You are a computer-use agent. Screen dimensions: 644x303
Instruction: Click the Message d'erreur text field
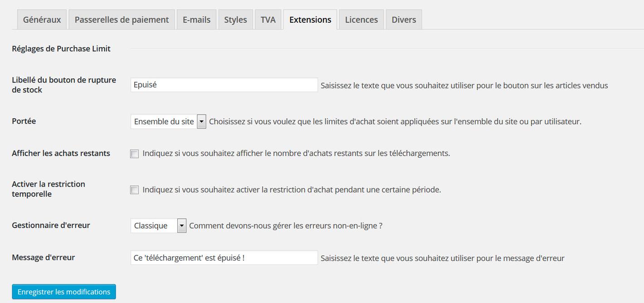tap(224, 258)
